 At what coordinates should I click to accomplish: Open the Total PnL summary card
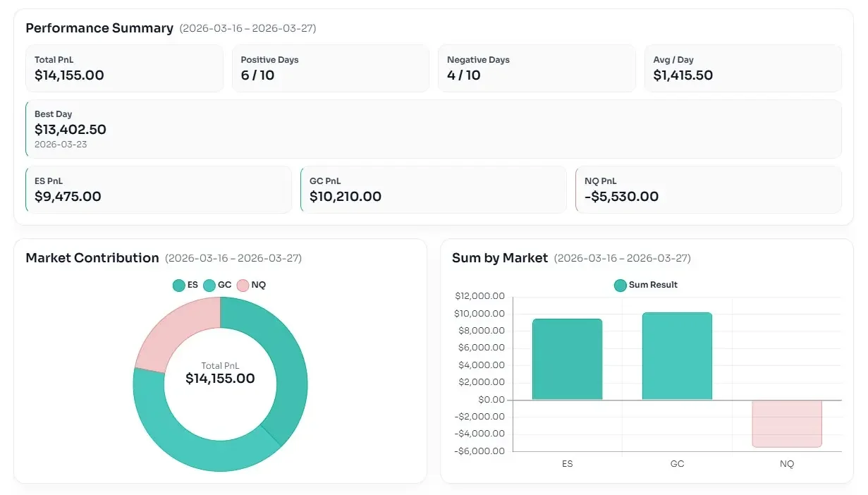[x=124, y=68]
